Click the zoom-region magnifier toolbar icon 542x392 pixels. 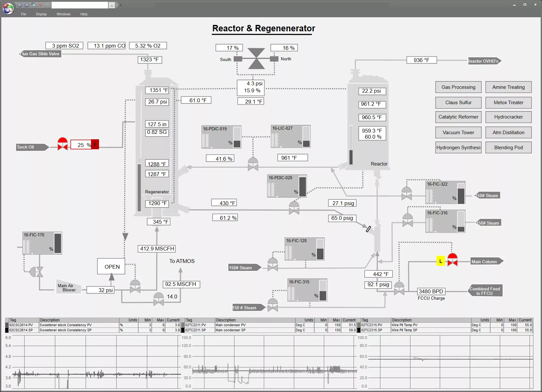[x=33, y=5]
